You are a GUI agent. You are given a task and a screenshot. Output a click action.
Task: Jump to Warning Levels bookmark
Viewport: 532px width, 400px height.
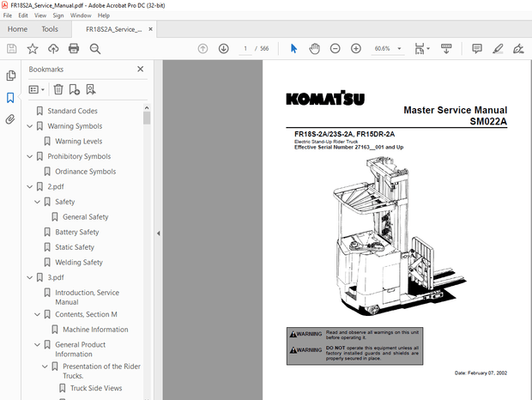point(78,141)
